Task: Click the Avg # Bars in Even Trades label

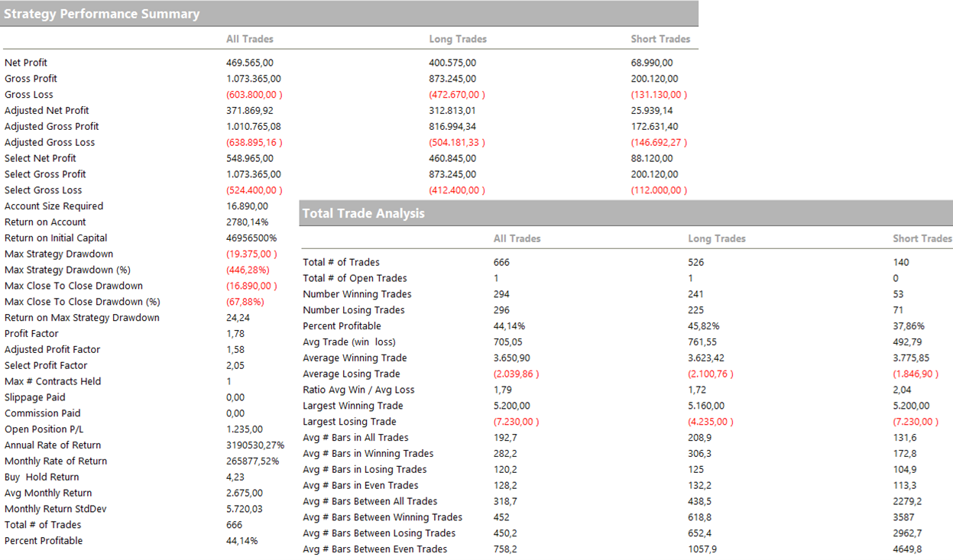Action: pyautogui.click(x=361, y=485)
